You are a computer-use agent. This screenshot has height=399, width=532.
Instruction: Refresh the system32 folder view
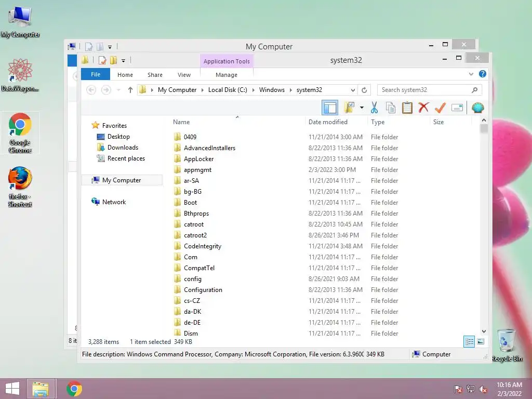pyautogui.click(x=364, y=90)
